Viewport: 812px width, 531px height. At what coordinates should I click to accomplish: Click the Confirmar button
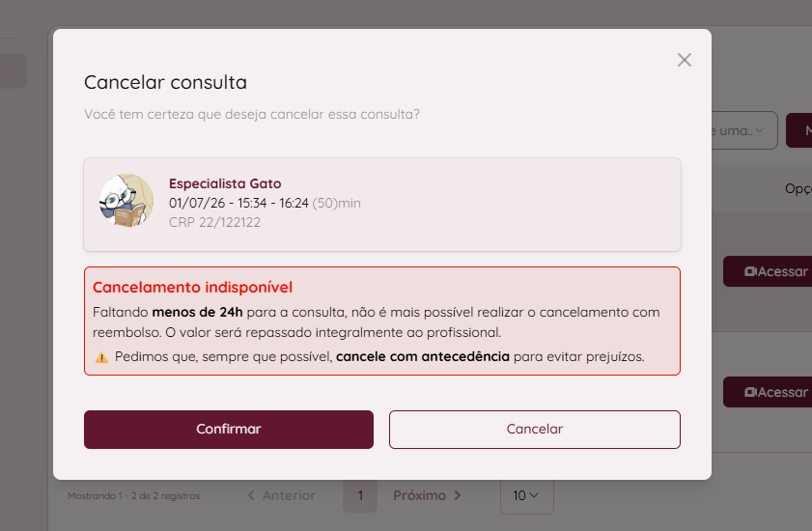pyautogui.click(x=229, y=430)
